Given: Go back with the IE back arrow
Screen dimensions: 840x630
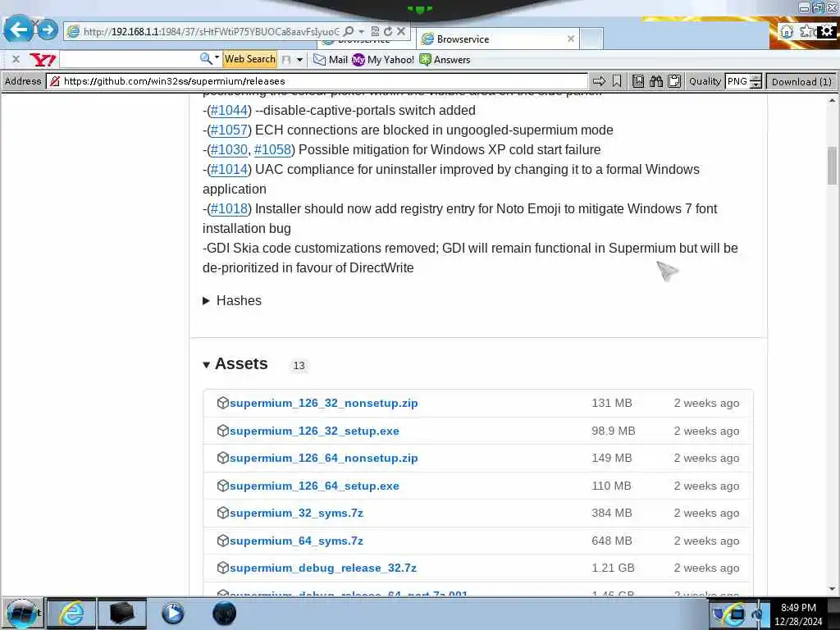Looking at the screenshot, I should (18, 30).
